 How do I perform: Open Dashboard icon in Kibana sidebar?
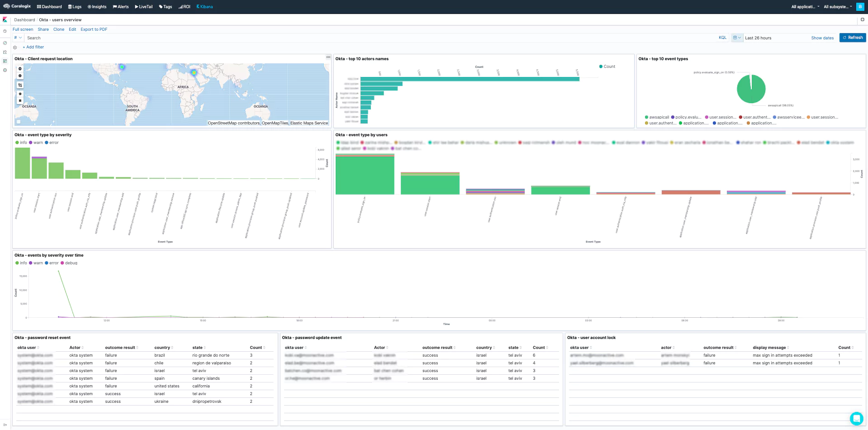[x=5, y=61]
